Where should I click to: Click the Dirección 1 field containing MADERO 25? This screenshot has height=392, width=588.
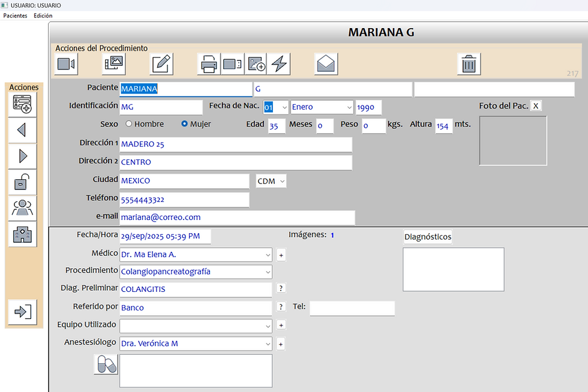click(236, 144)
